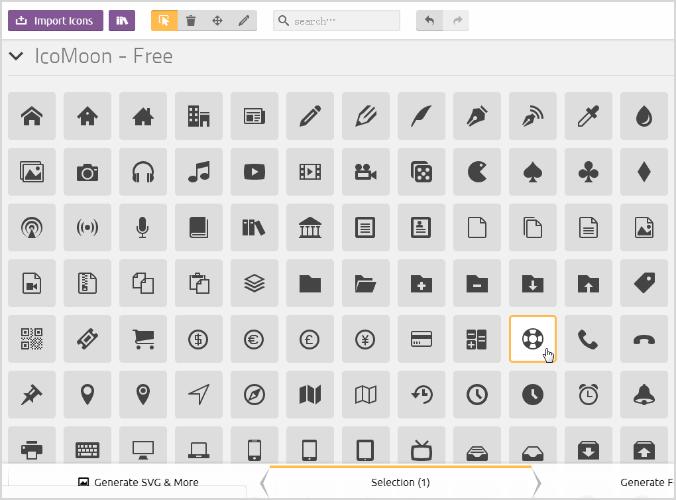
Task: Select the dollar coin icon
Action: [199, 339]
